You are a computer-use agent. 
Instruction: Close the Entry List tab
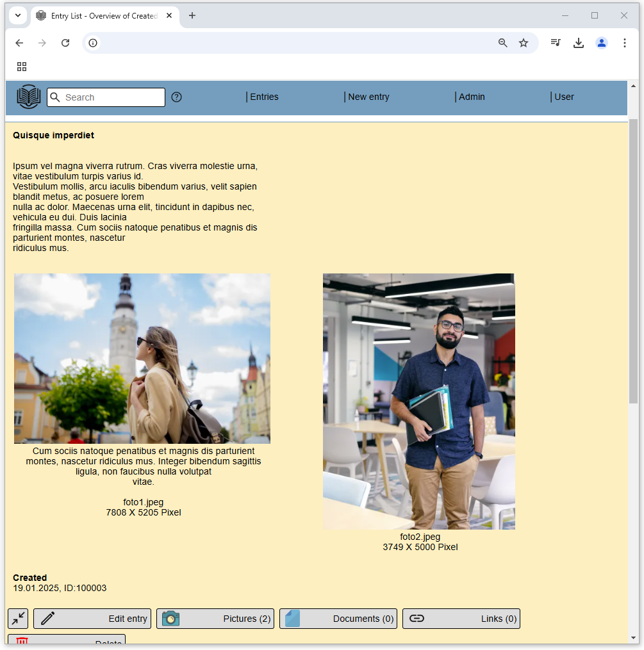(169, 16)
